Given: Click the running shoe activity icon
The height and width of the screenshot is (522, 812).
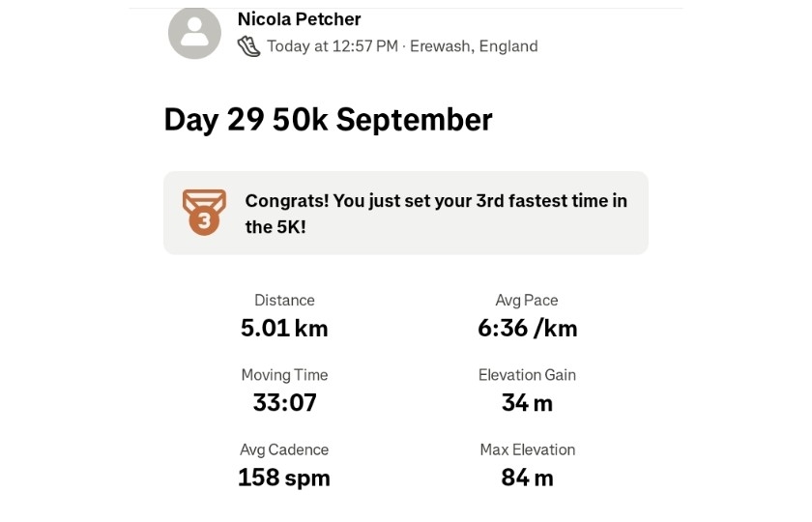Looking at the screenshot, I should 248,46.
